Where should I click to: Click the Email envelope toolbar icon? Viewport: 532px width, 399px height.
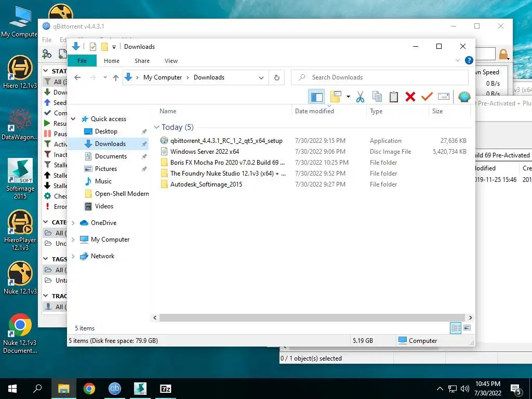[x=444, y=97]
